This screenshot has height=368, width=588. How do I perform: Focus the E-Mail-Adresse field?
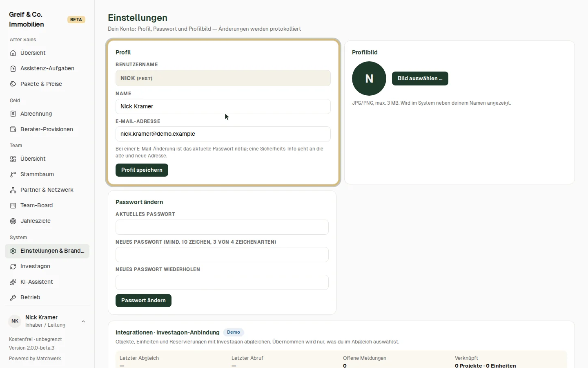[223, 134]
